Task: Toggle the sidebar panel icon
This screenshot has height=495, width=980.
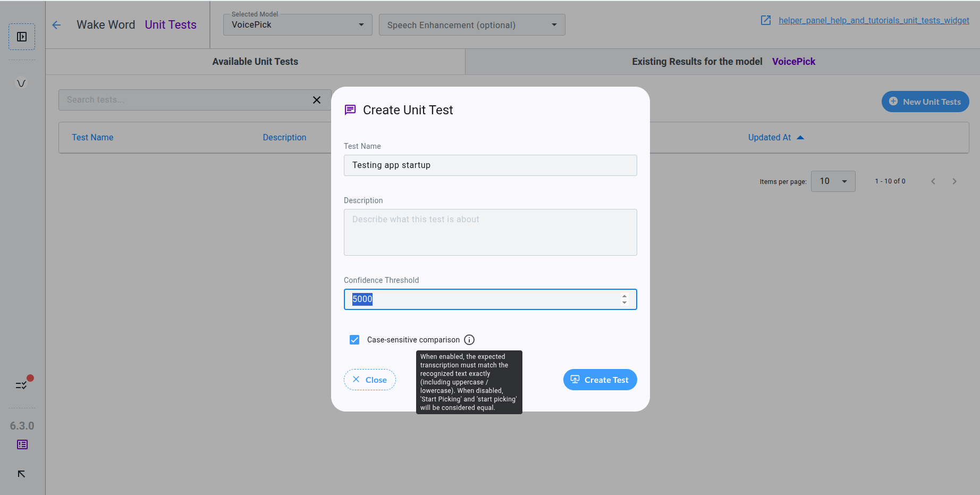Action: [x=22, y=37]
